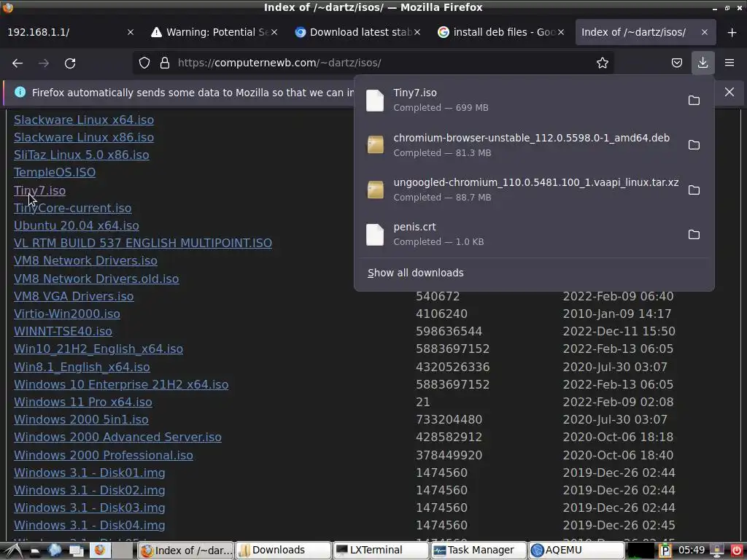Switch to the AQEMU taskbar window

(x=576, y=551)
